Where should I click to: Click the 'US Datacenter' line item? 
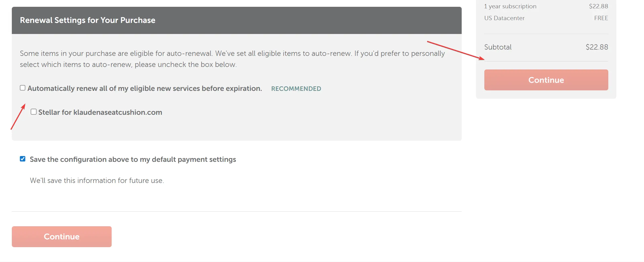[x=504, y=18]
